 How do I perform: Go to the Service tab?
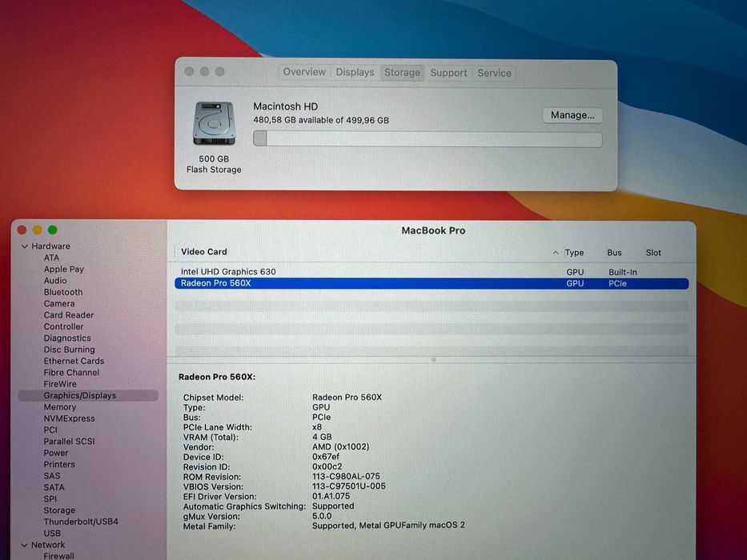(494, 73)
